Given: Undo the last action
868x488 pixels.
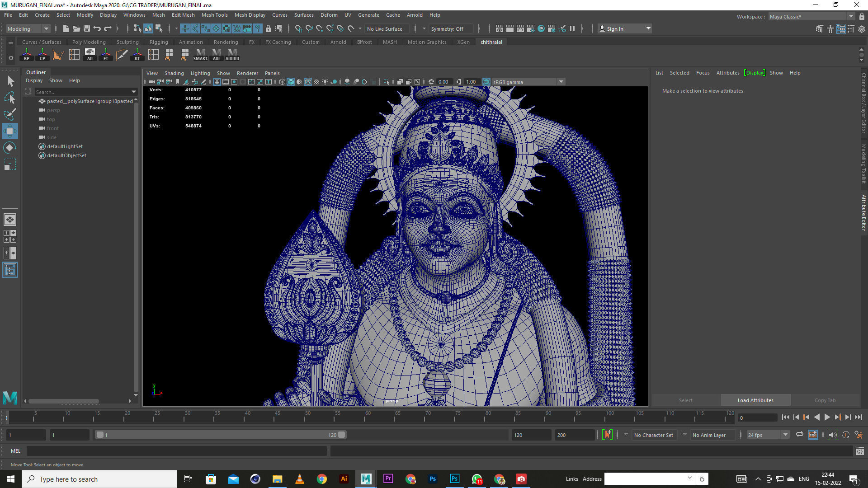Looking at the screenshot, I should click(x=97, y=28).
